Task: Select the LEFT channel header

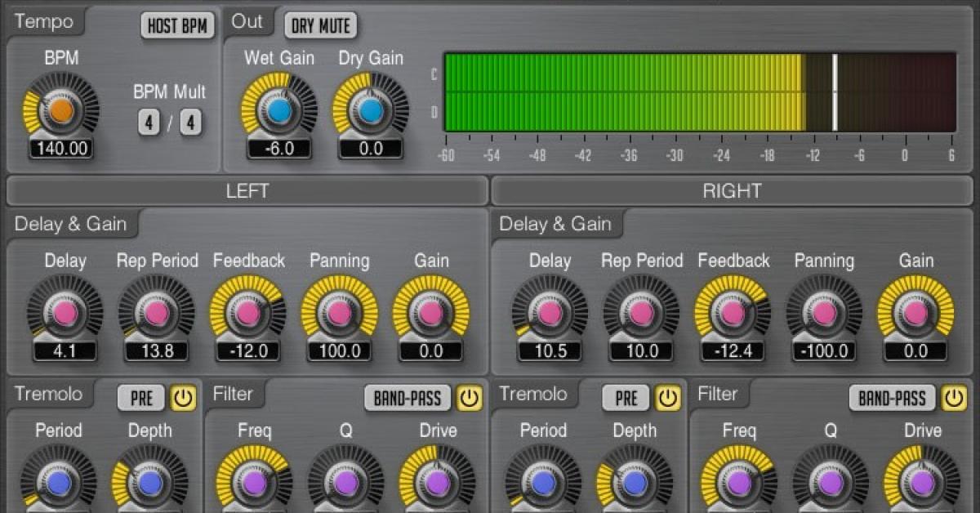Action: [x=247, y=191]
